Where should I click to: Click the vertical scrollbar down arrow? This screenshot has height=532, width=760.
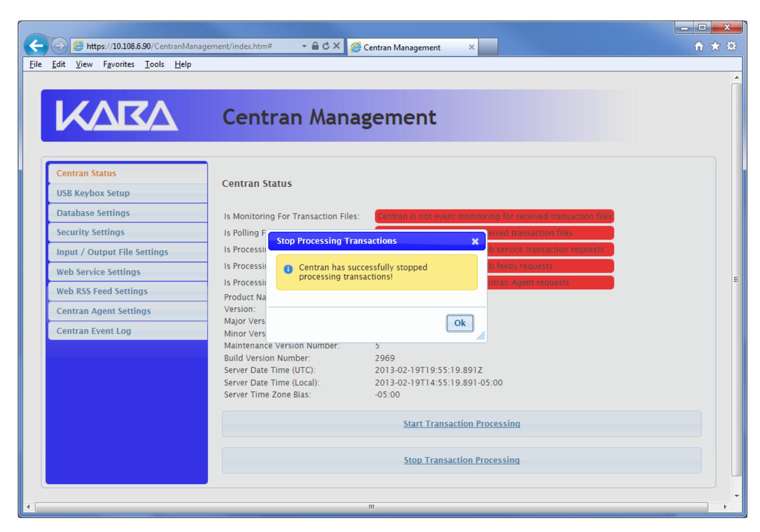[x=736, y=495]
